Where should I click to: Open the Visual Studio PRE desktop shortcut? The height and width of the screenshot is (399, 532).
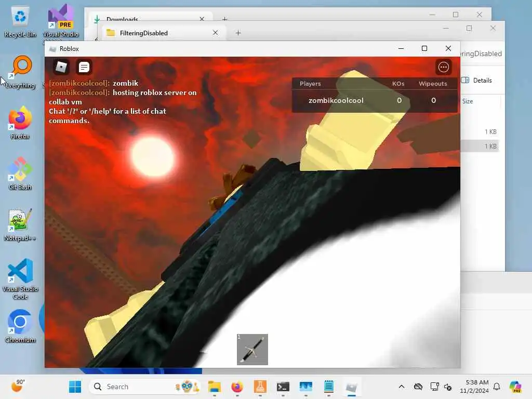pyautogui.click(x=61, y=22)
